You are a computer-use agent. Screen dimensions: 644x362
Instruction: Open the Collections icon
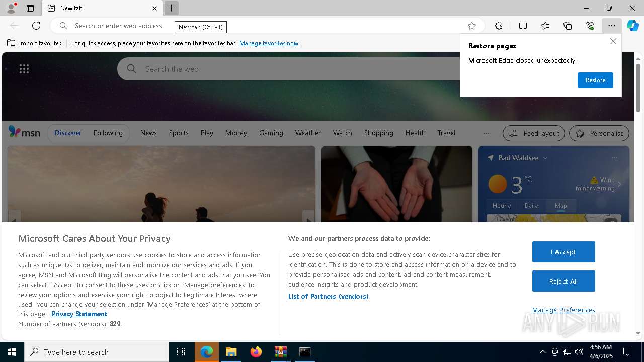tap(568, 26)
